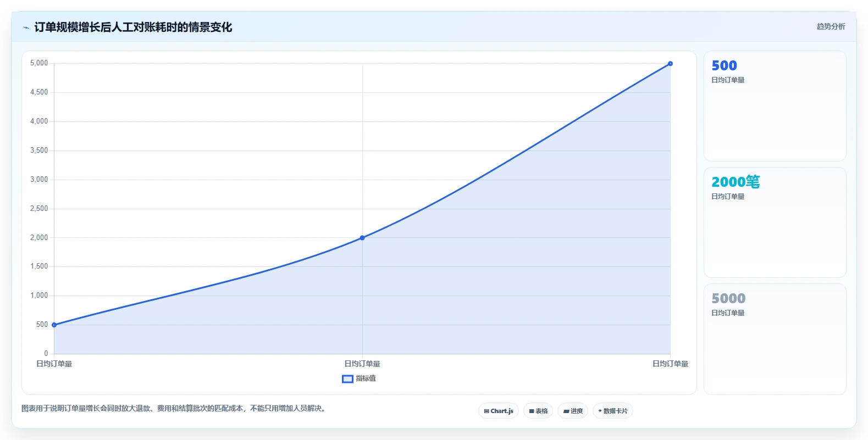Click the 2,500 y-axis label

[x=39, y=209]
